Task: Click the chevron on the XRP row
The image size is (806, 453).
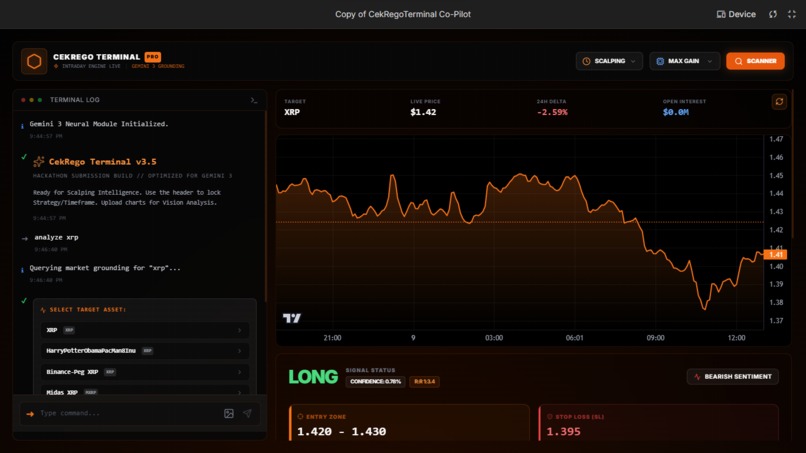Action: [x=240, y=330]
